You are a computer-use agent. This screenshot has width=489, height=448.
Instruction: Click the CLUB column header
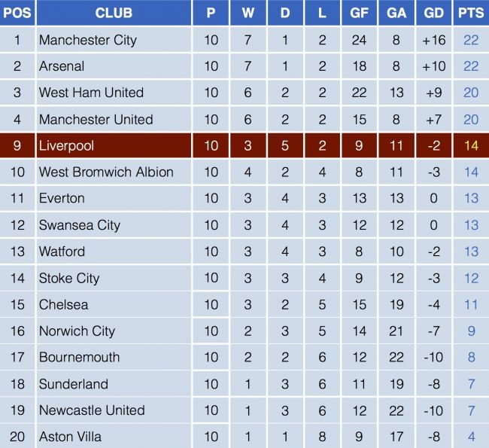[114, 13]
